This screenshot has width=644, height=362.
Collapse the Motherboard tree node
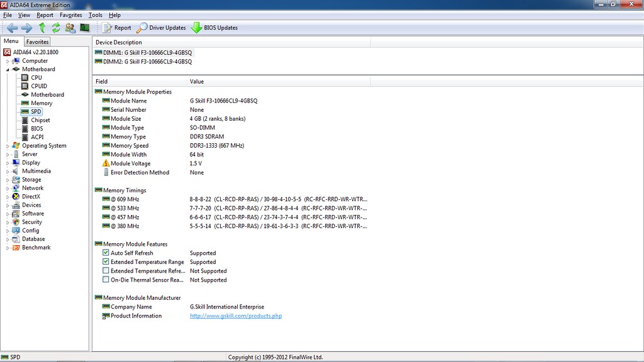(x=8, y=70)
